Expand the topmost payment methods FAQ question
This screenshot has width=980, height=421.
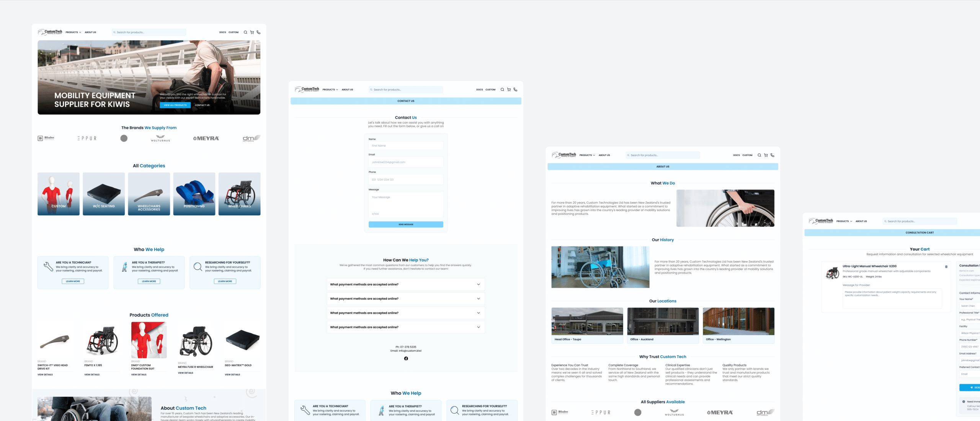point(406,284)
